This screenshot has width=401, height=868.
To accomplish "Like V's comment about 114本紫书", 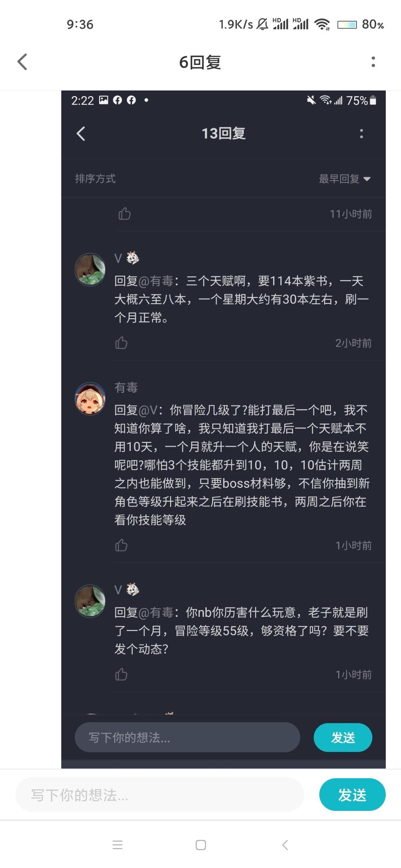I will pyautogui.click(x=121, y=343).
